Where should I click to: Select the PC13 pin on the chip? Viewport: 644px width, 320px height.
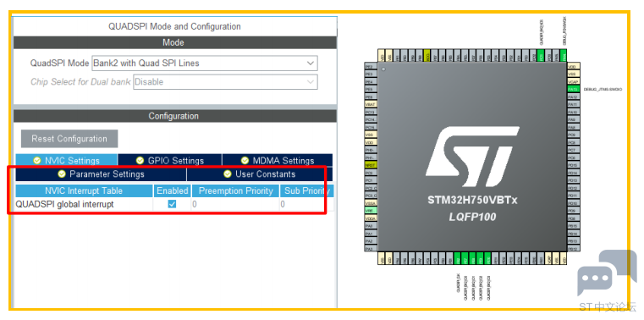coord(371,112)
